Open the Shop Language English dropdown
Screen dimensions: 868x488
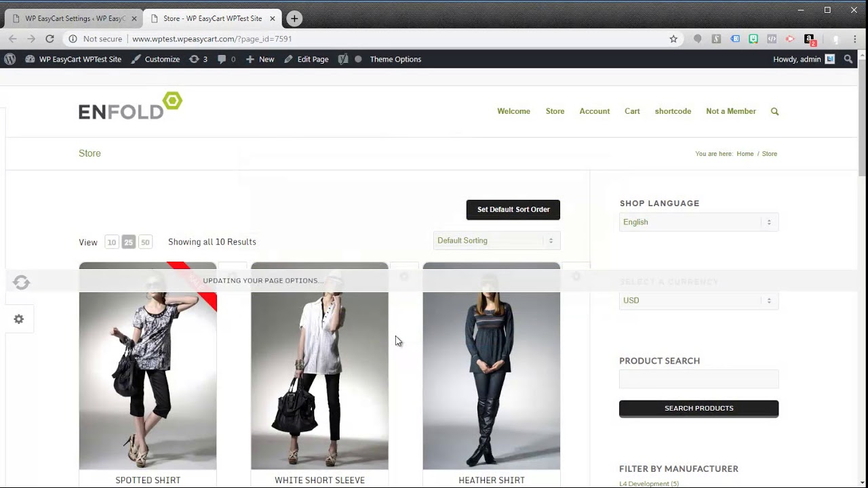click(698, 222)
